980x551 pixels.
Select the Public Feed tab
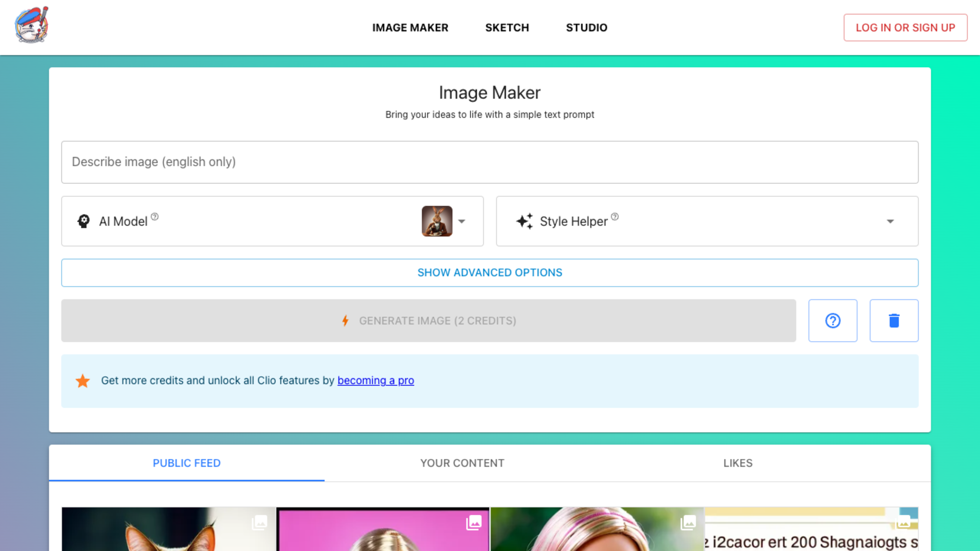186,463
